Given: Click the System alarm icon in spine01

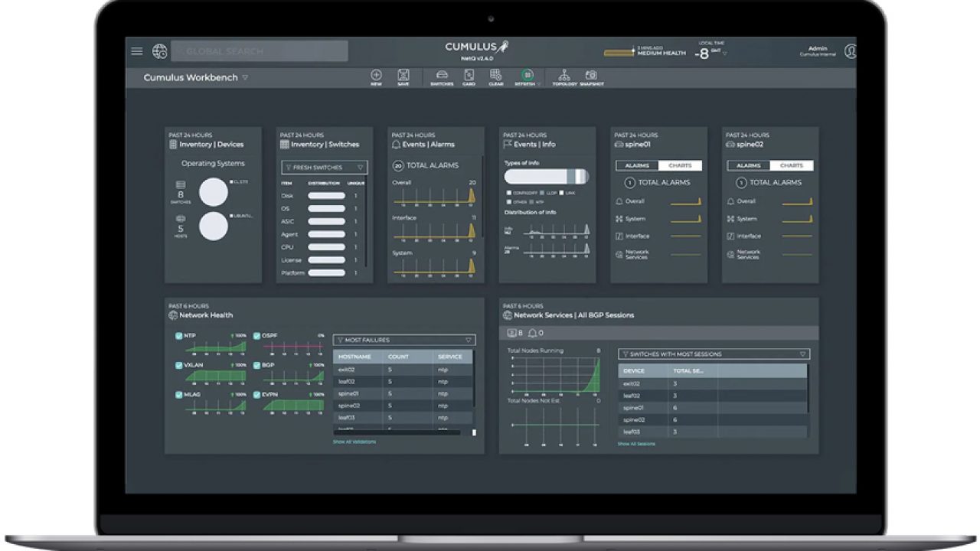Looking at the screenshot, I should coord(619,219).
